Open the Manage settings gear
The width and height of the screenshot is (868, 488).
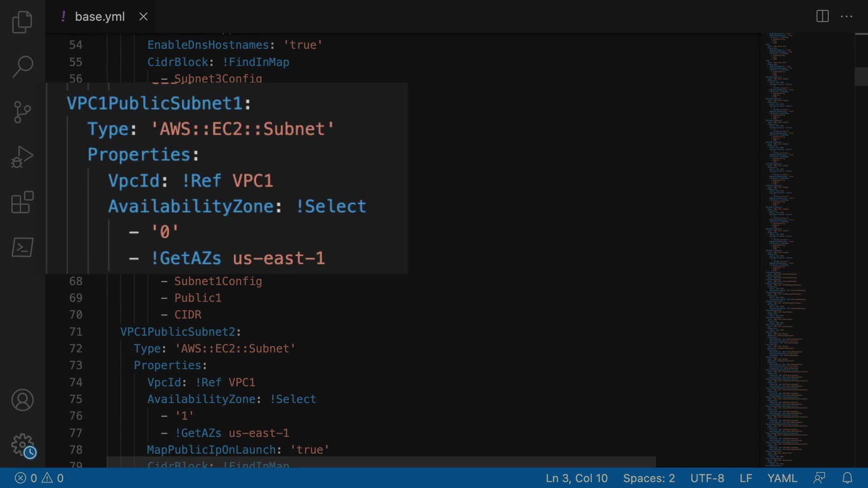click(22, 445)
